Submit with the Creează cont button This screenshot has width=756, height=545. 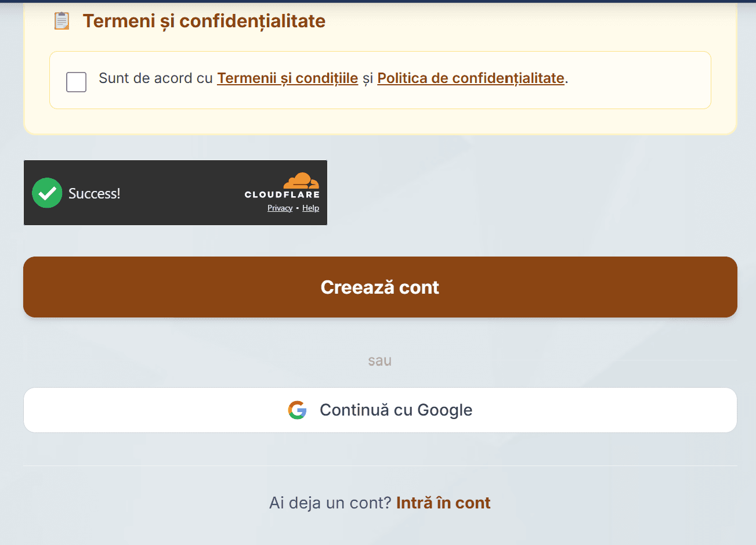380,287
